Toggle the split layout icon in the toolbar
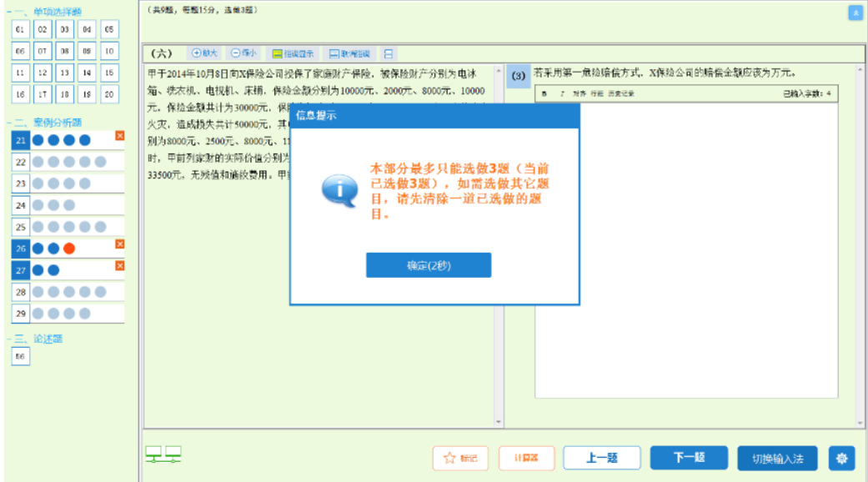The height and width of the screenshot is (482, 868). pyautogui.click(x=388, y=53)
